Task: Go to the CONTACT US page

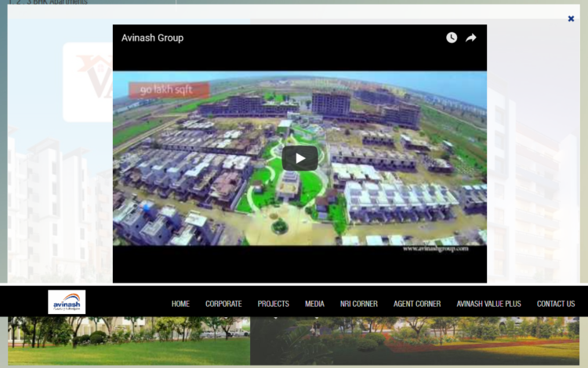Action: pyautogui.click(x=556, y=304)
